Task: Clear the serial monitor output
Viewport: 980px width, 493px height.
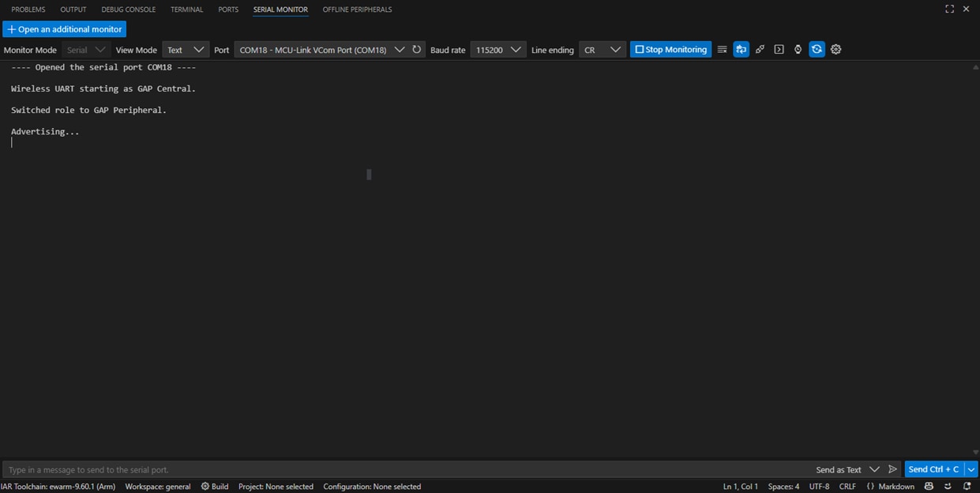Action: pos(722,49)
